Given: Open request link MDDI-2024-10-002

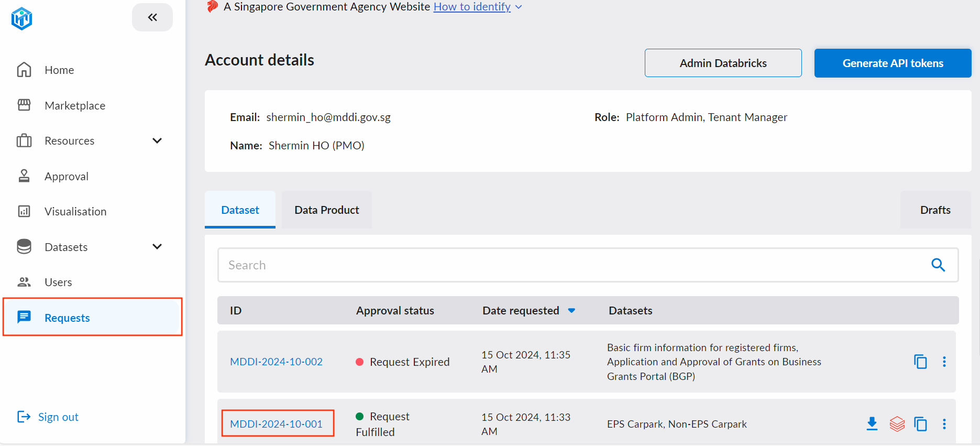Looking at the screenshot, I should point(277,362).
